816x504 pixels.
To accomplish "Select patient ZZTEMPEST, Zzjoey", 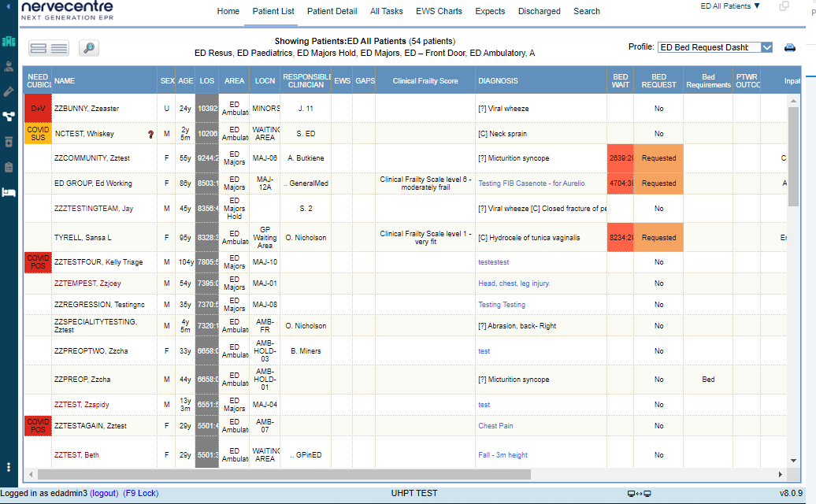I will click(x=87, y=283).
